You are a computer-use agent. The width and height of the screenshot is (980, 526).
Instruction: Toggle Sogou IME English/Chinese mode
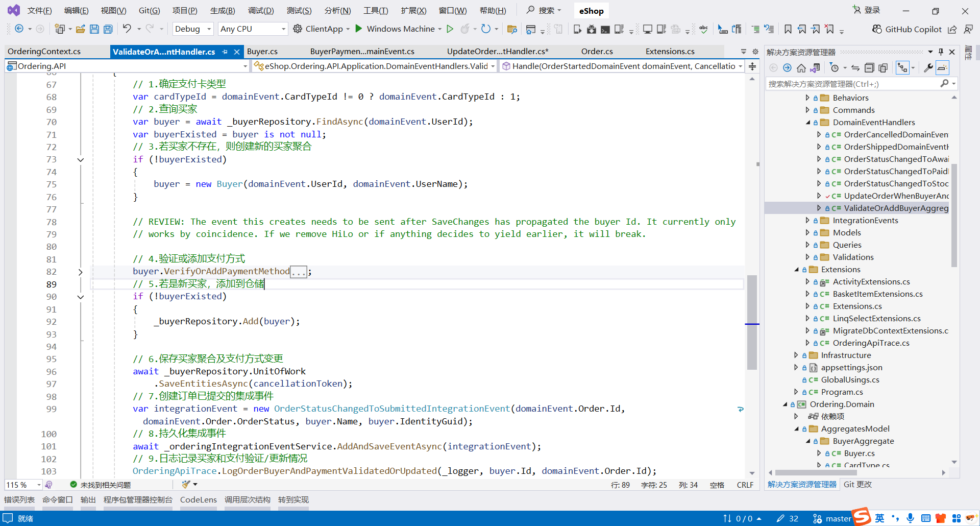(879, 518)
